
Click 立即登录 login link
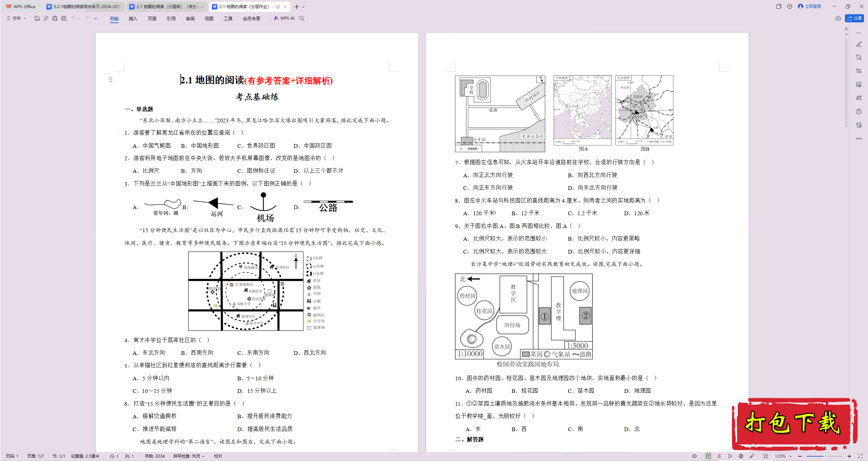tap(810, 6)
